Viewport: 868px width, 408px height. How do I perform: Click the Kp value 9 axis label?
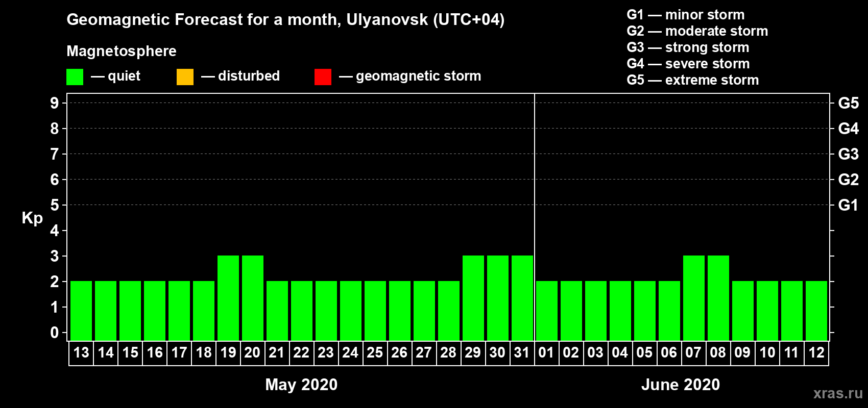pos(55,103)
